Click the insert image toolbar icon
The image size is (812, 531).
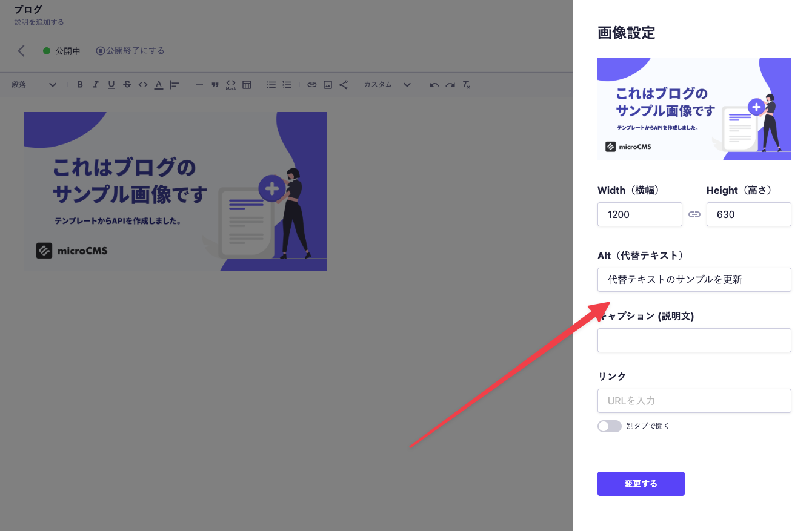[x=328, y=85]
